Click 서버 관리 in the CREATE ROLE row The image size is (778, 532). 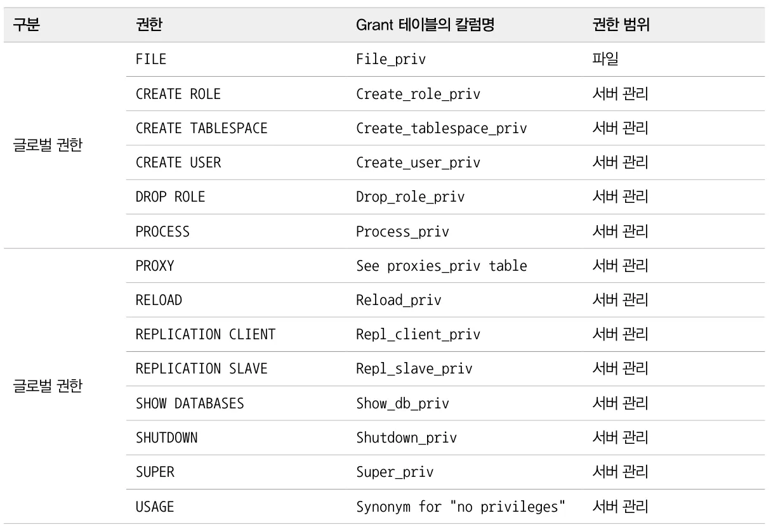[620, 94]
